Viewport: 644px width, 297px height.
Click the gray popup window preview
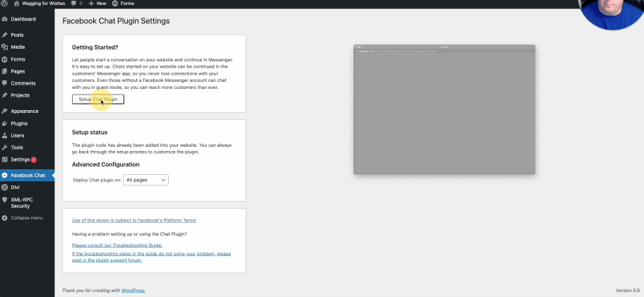pyautogui.click(x=444, y=109)
